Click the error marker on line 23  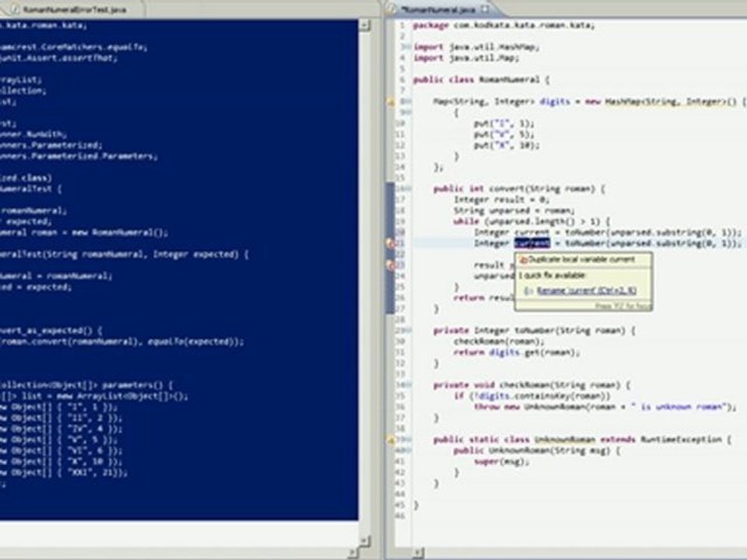point(391,265)
